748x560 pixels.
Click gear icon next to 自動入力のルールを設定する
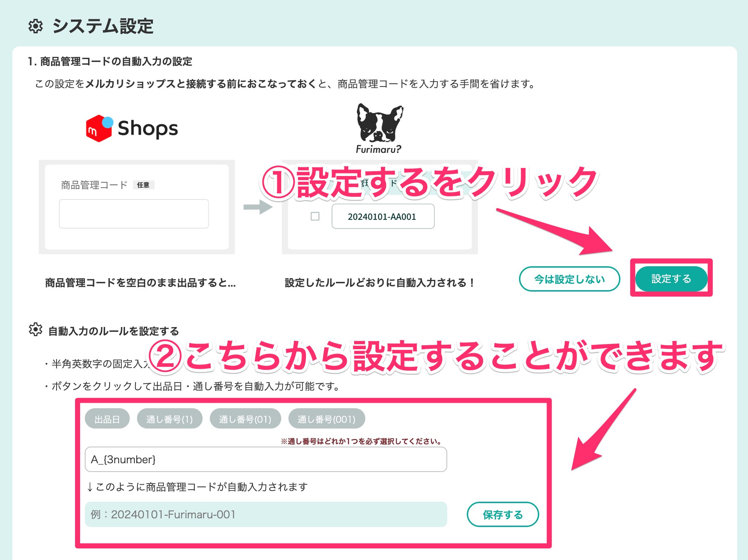point(36,330)
